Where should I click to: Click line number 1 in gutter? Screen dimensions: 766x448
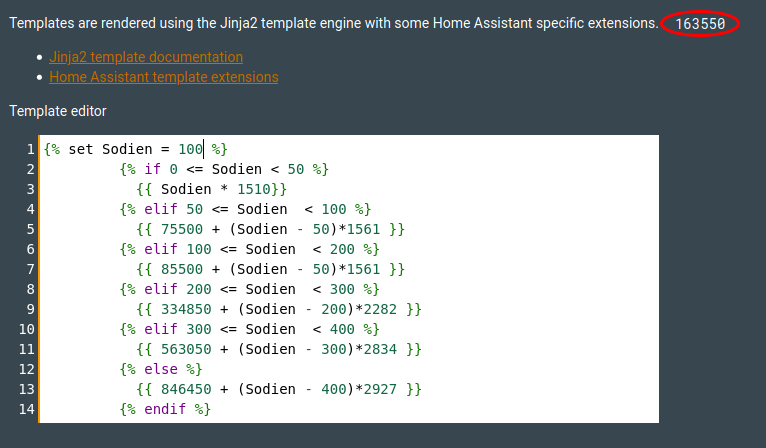click(x=30, y=149)
